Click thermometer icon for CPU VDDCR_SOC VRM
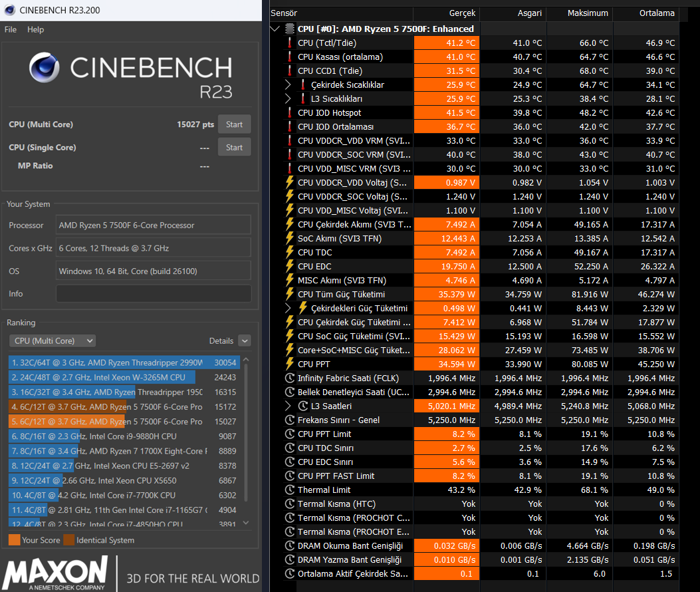This screenshot has height=592, width=700. coord(290,154)
